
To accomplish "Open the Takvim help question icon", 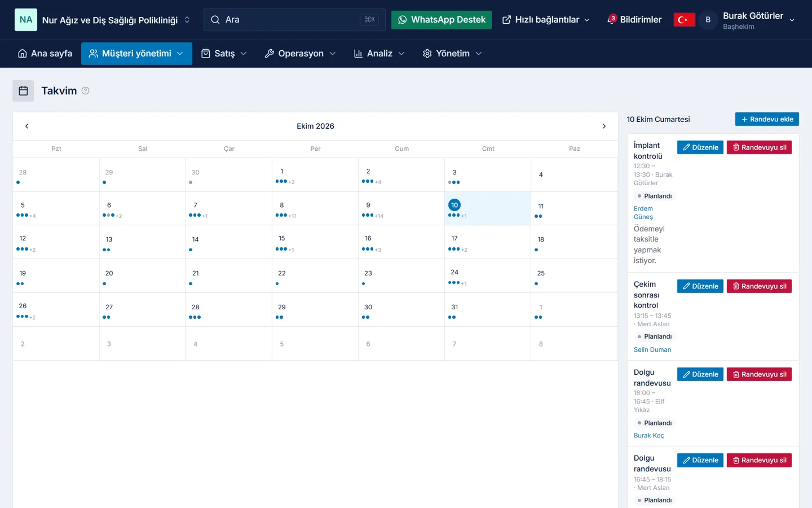I will pos(85,90).
